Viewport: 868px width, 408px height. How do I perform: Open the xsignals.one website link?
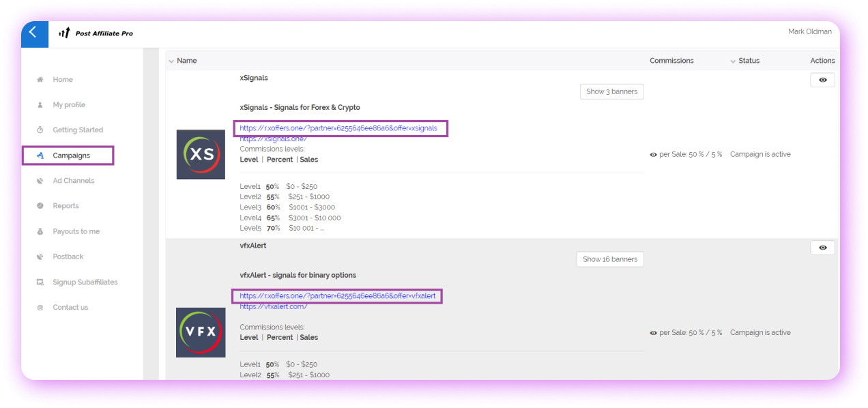(273, 139)
